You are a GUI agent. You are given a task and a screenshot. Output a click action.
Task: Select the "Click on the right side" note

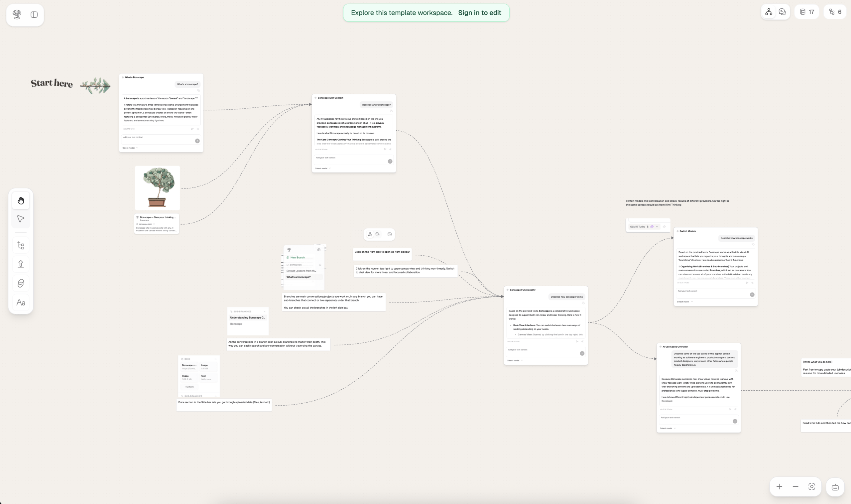382,254
